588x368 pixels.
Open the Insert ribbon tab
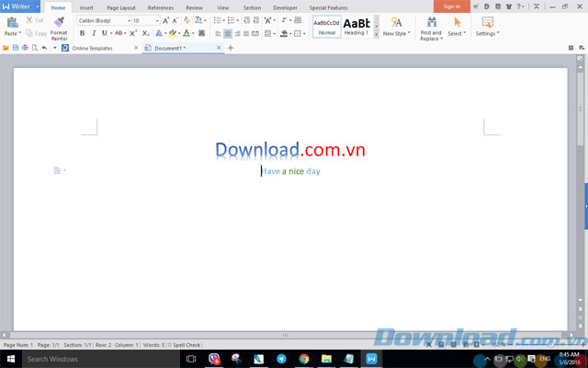[x=86, y=7]
